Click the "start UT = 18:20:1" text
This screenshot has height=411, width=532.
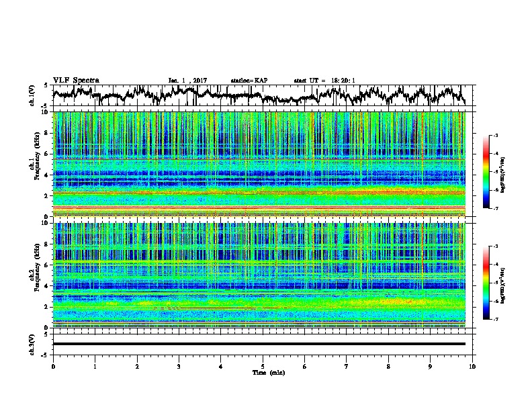tap(324, 81)
